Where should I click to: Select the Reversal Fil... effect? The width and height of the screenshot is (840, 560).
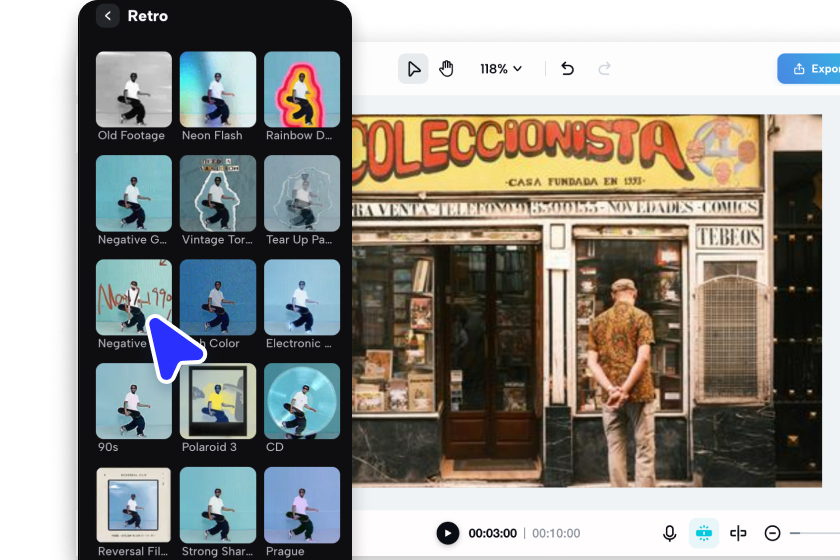[x=134, y=505]
